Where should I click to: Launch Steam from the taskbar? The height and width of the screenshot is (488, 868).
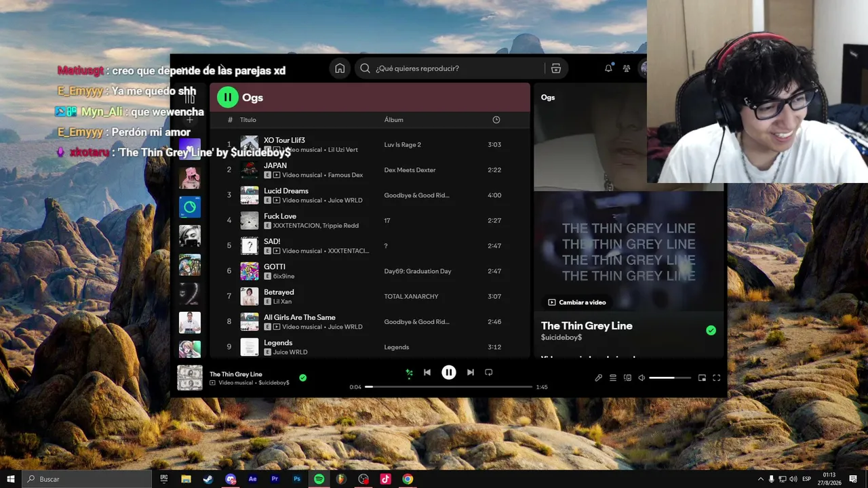click(x=208, y=479)
